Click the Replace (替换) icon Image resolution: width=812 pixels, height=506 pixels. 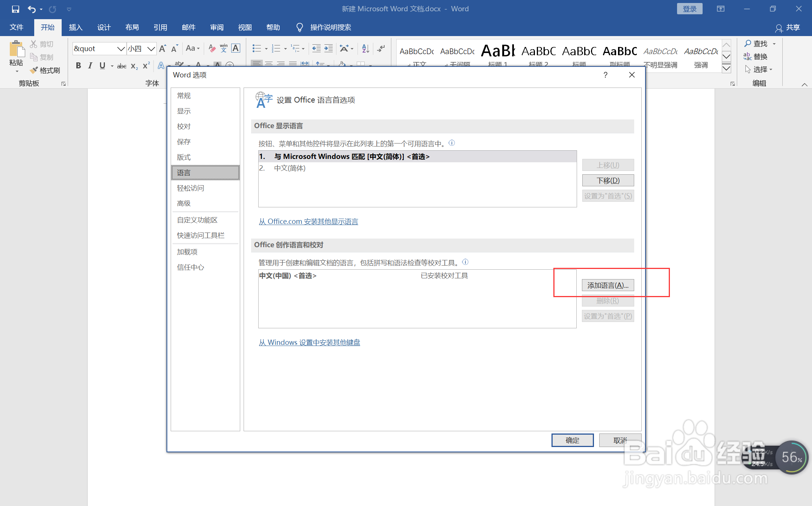tap(747, 56)
